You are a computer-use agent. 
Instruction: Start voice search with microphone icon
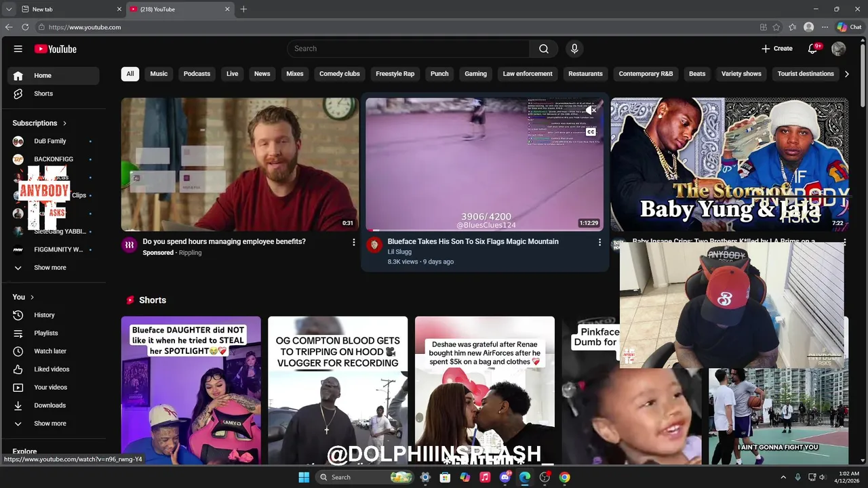574,49
